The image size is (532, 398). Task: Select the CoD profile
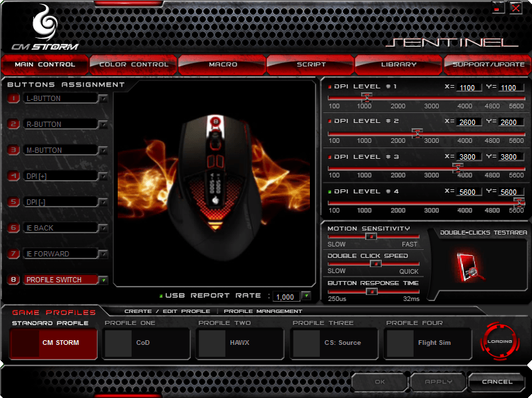[146, 343]
